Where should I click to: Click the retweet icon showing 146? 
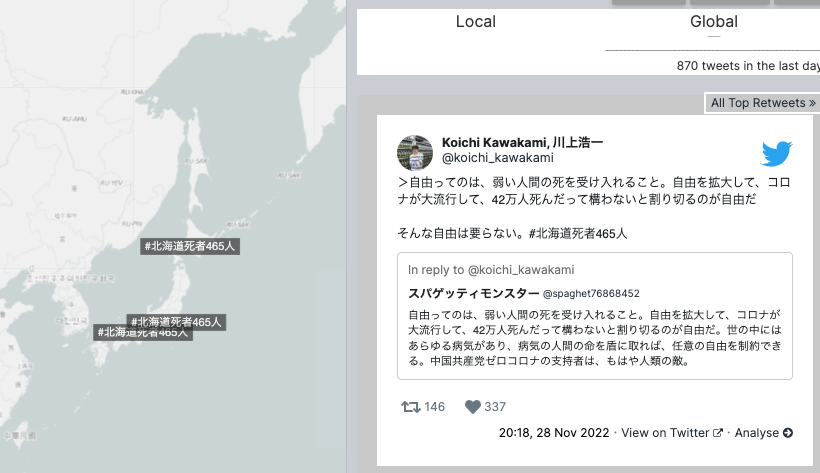coord(411,407)
